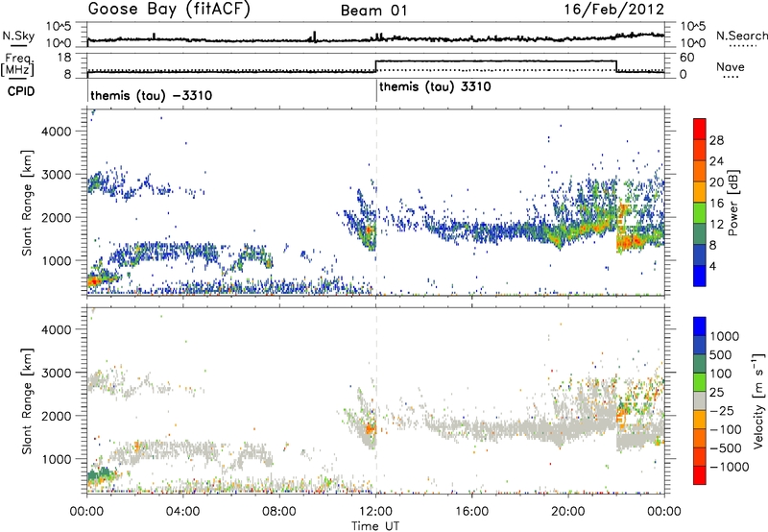This screenshot has height=532, width=768.
Task: Click the '16:00' time axis label
Action: tap(472, 512)
